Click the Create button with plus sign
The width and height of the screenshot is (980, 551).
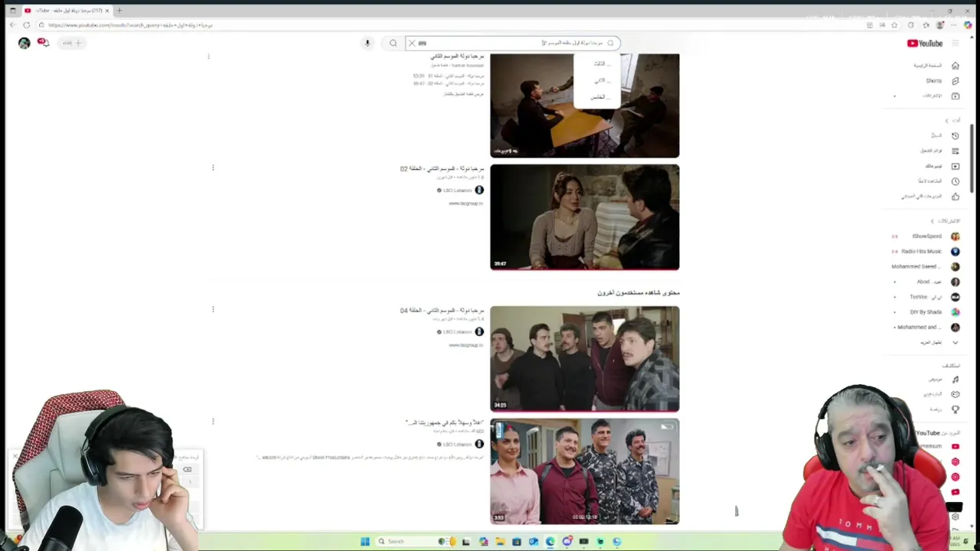tap(72, 43)
